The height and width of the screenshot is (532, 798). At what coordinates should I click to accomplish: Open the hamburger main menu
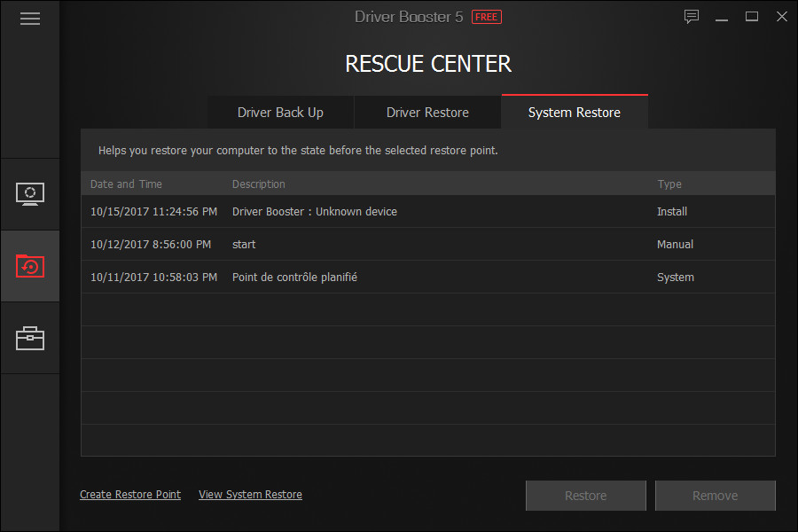(x=29, y=18)
